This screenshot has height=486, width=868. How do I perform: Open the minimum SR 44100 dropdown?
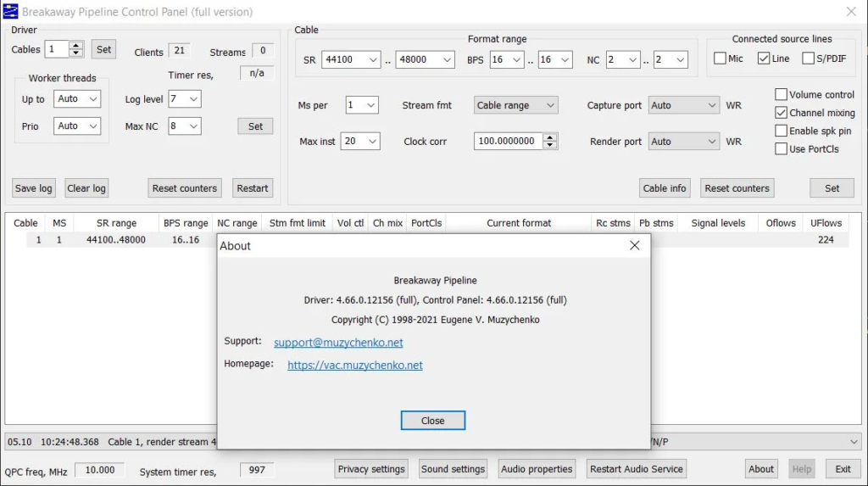(351, 60)
